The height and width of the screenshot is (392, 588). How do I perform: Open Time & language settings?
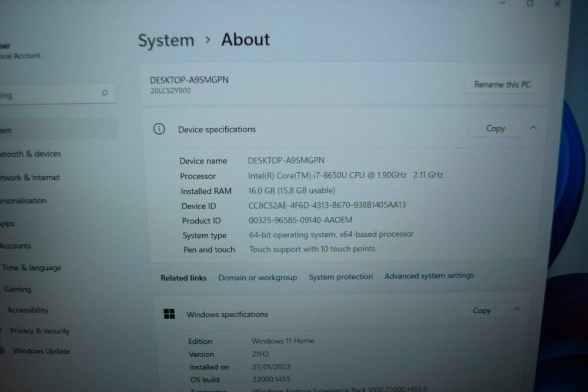[x=31, y=268]
